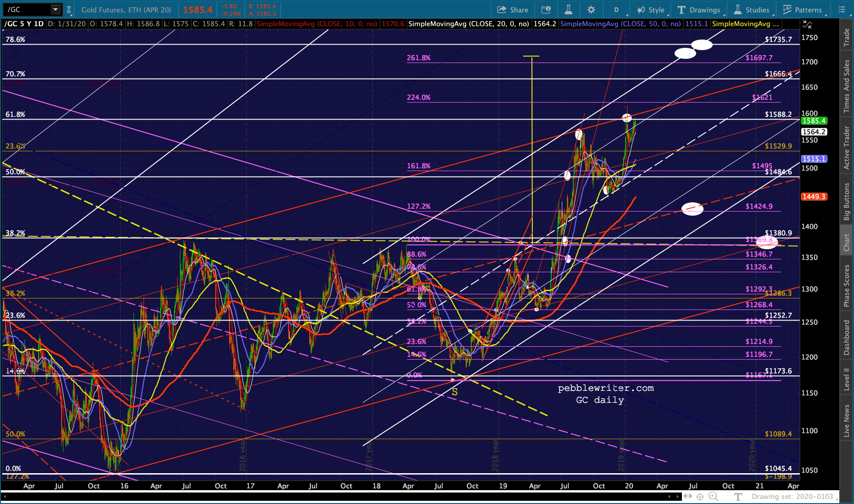
Task: Click the green 1585.4 price axis bubble
Action: [814, 121]
